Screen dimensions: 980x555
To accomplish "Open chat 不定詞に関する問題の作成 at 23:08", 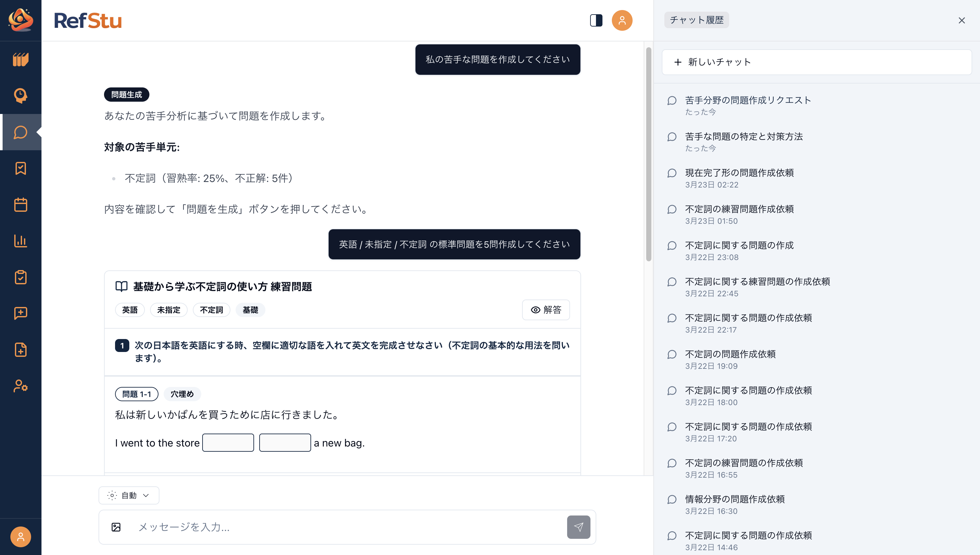I will click(x=816, y=251).
